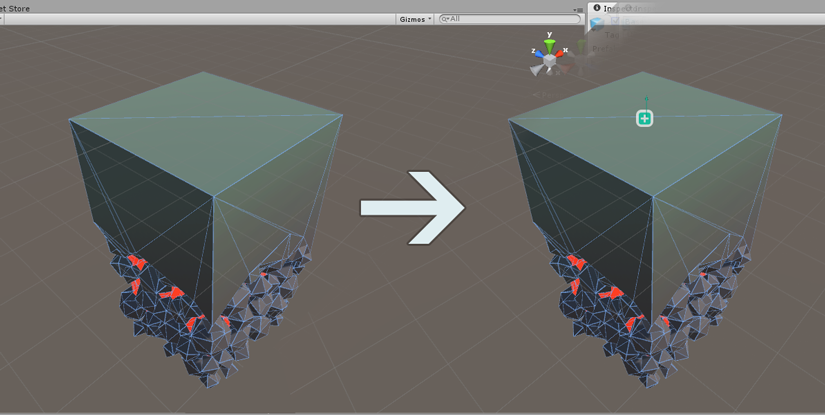
Task: Switch to the Asset Store tab
Action: coord(15,8)
